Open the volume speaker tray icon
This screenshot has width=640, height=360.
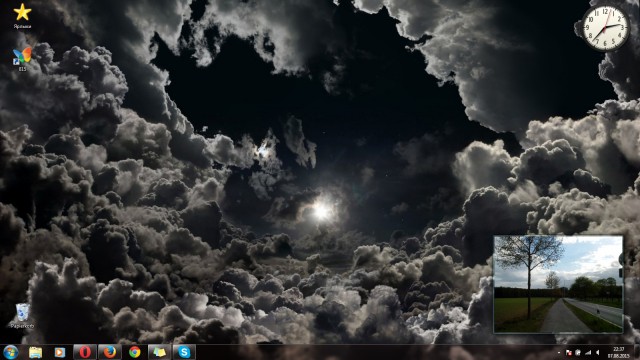pos(598,352)
